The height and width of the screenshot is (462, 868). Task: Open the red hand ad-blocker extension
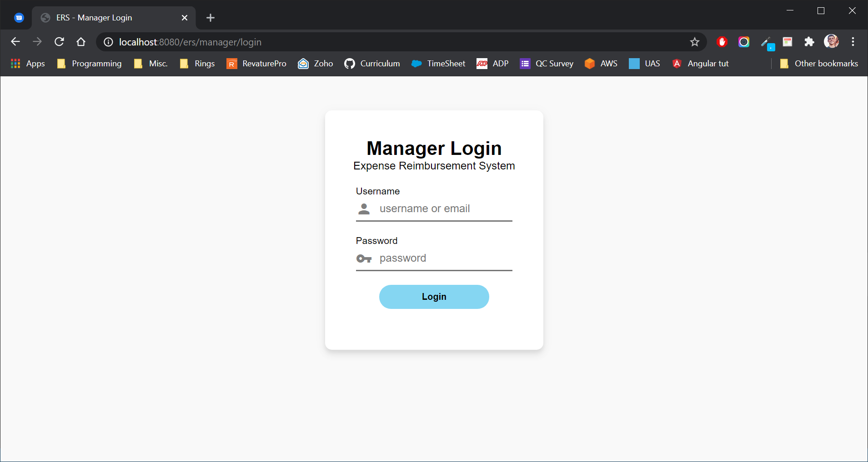[722, 42]
